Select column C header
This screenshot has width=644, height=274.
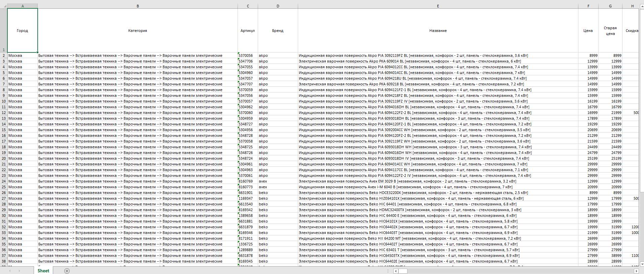tap(248, 6)
